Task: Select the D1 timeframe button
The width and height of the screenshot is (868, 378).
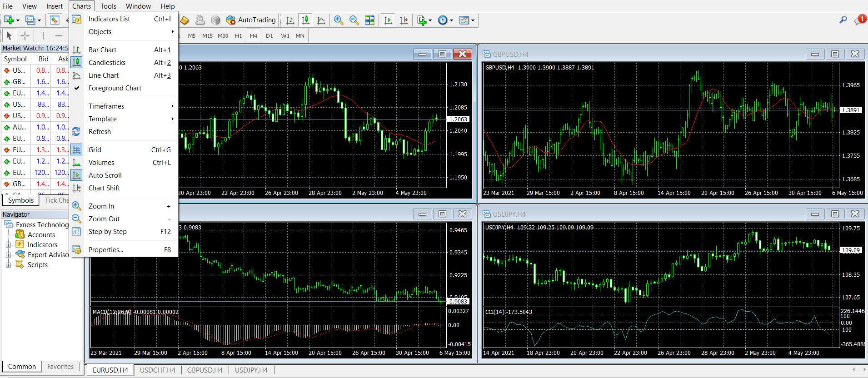Action: [269, 35]
